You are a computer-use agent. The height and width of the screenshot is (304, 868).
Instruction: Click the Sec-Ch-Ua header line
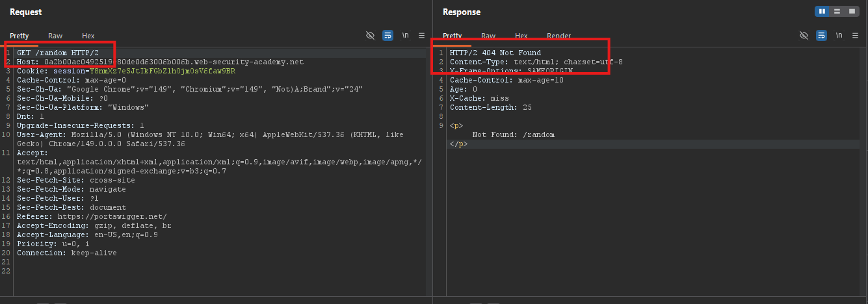(190, 89)
